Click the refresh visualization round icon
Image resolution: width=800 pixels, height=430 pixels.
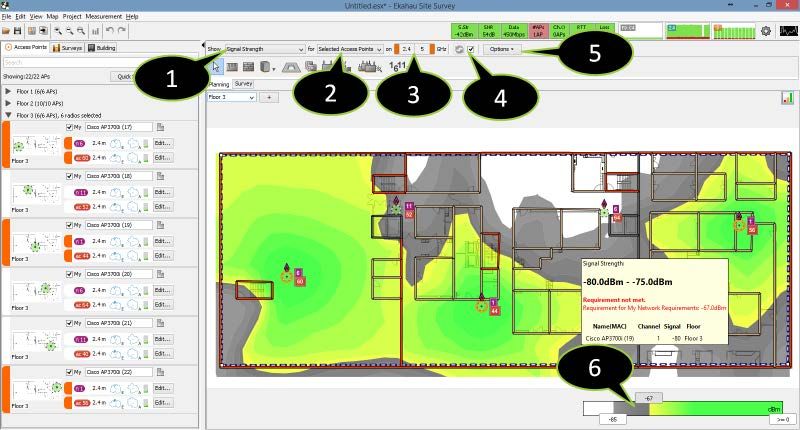pyautogui.click(x=459, y=49)
